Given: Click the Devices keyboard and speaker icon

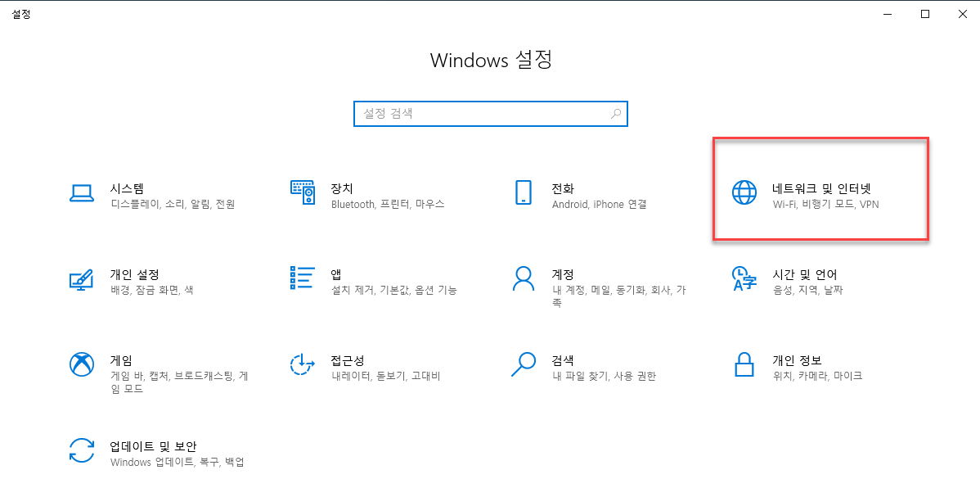Looking at the screenshot, I should click(303, 192).
